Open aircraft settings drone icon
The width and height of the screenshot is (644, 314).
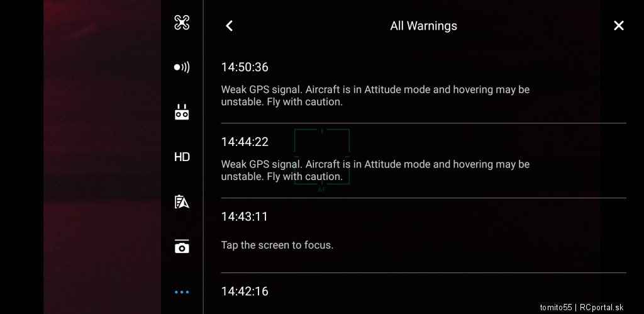[x=182, y=23]
